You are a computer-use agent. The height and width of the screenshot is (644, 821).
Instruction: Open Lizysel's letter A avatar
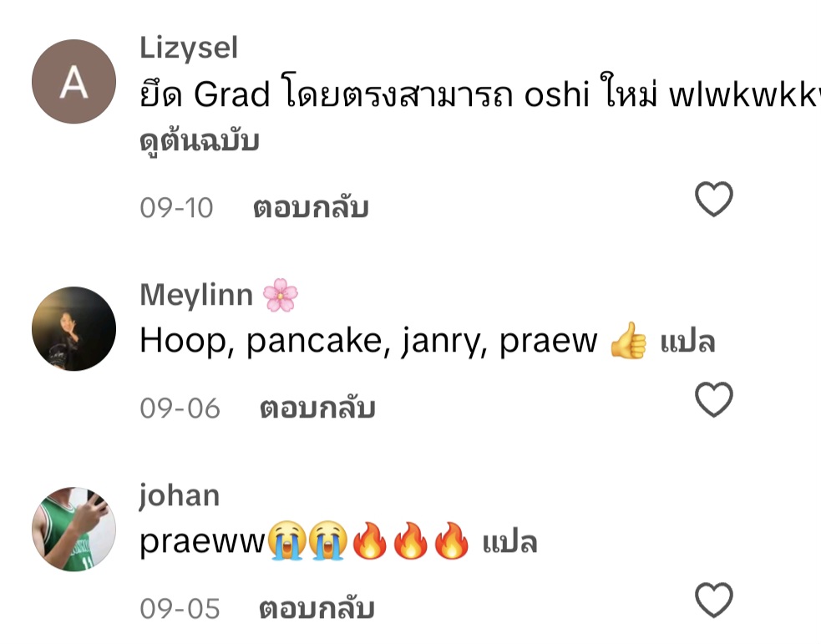point(73,82)
